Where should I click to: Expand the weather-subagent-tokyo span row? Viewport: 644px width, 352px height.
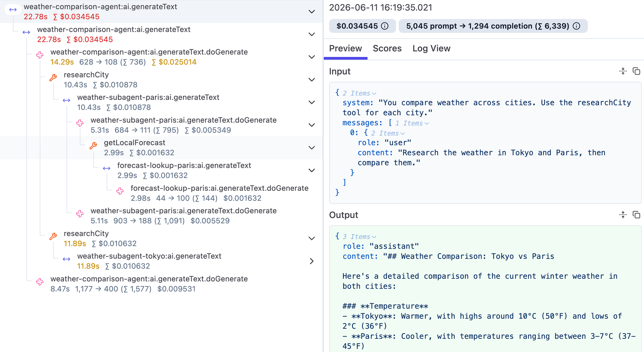pyautogui.click(x=312, y=261)
